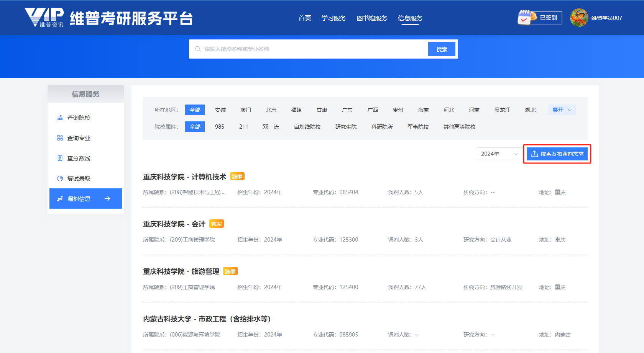Filter schools by 科研院所

click(382, 127)
